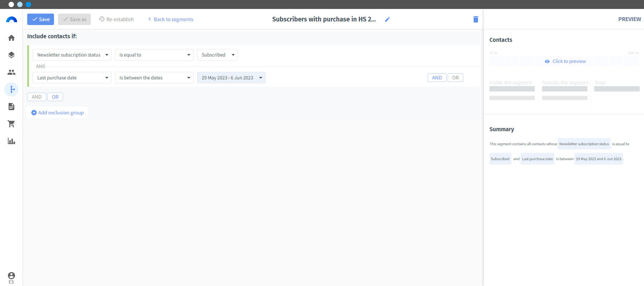This screenshot has width=644, height=286.
Task: Add a new AND group below the conditions
Action: 36,97
